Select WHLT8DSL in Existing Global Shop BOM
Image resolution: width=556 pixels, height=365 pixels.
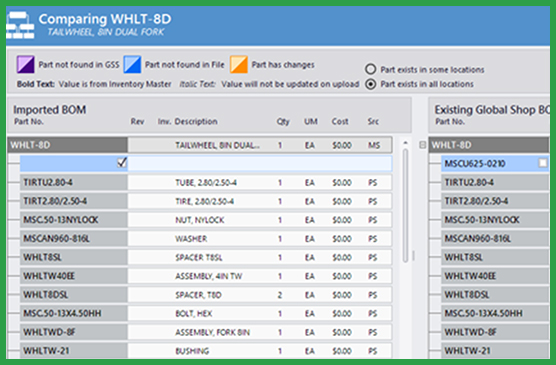[495, 295]
